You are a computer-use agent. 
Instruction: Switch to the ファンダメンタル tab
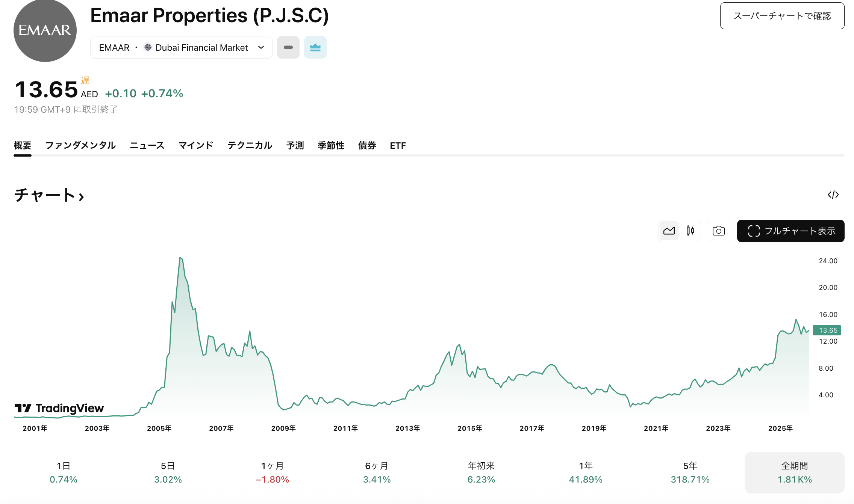(80, 145)
